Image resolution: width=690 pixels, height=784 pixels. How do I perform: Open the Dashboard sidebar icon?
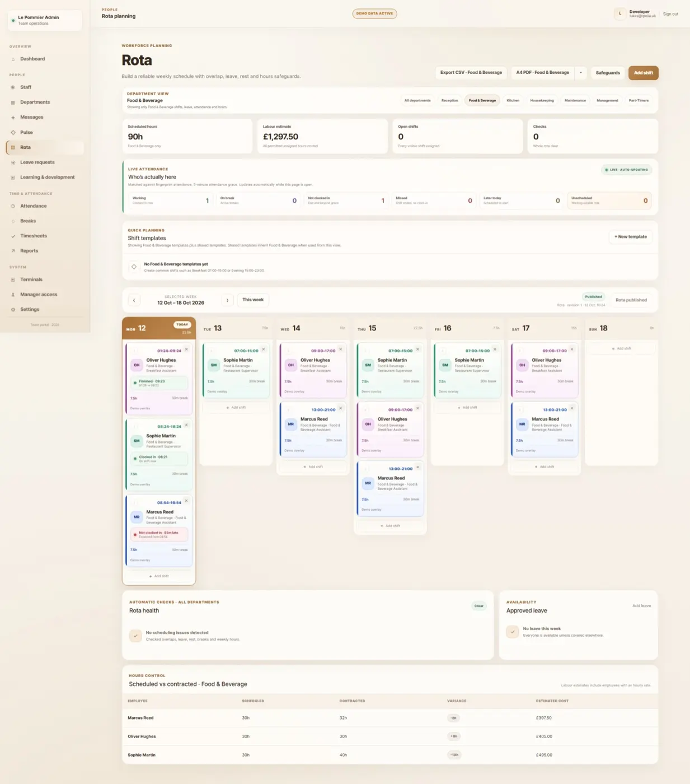point(13,59)
